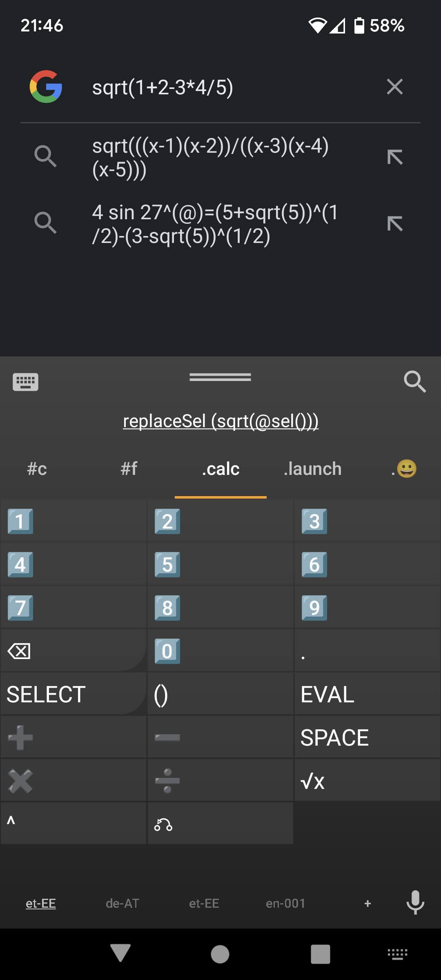
Task: Tap the microphone voice input icon
Action: pos(415,903)
